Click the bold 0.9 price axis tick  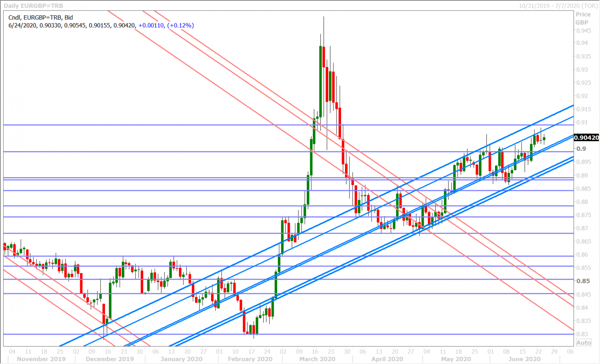click(x=581, y=149)
